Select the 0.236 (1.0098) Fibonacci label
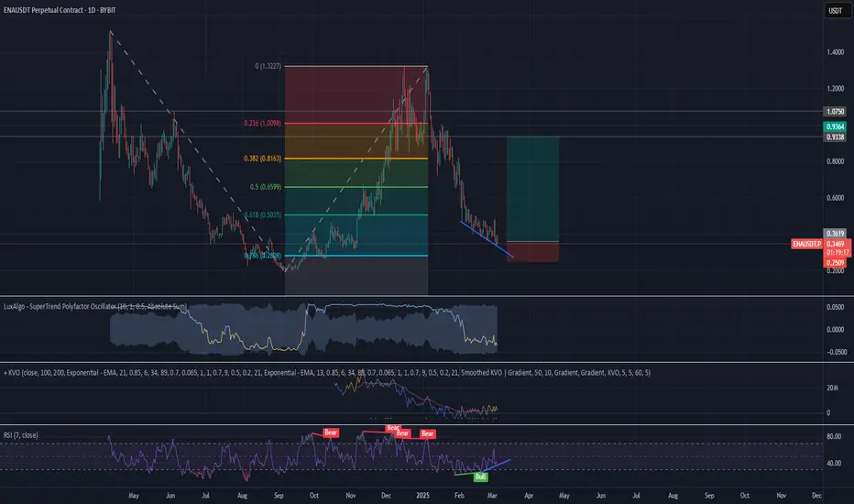 (262, 123)
